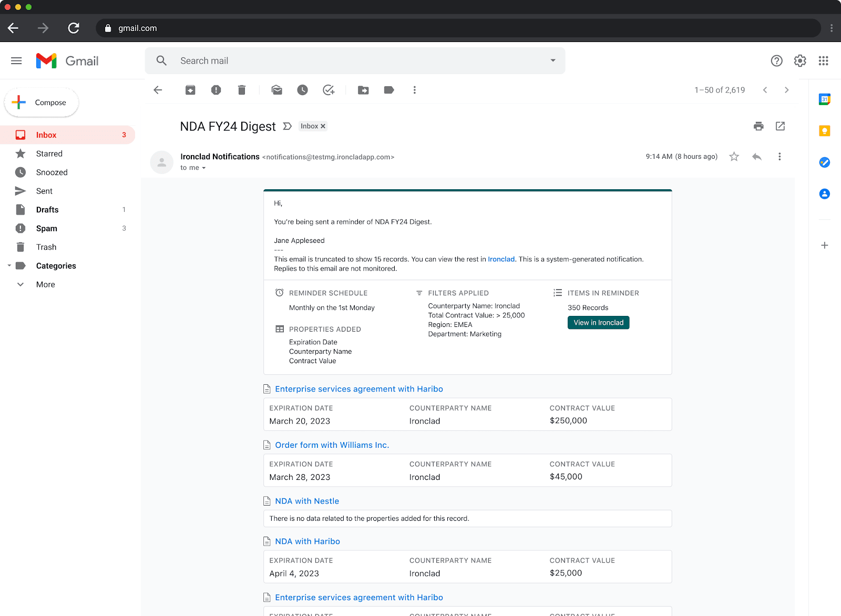This screenshot has height=616, width=841.
Task: Open the email in a new window
Action: click(x=780, y=126)
